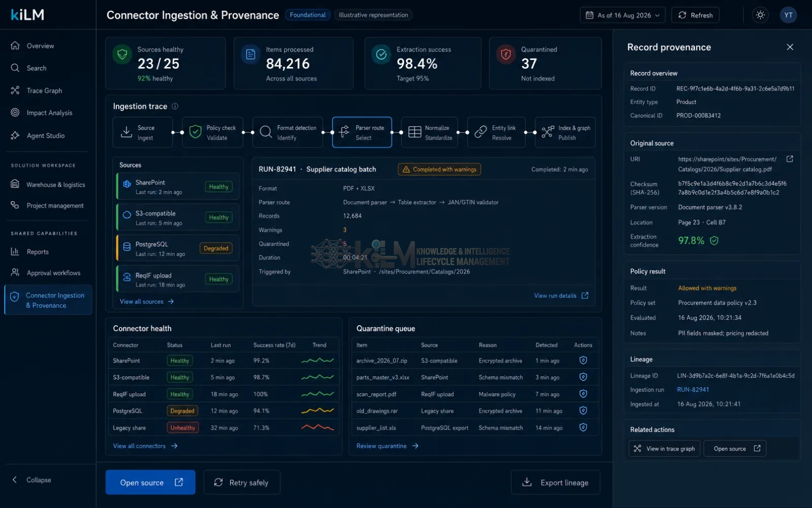
Task: Open the RUN-82941 ingestion run link
Action: (693, 390)
